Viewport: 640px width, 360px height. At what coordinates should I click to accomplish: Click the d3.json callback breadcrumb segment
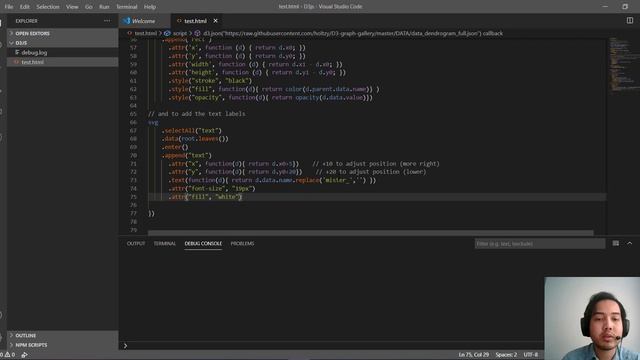(353, 33)
